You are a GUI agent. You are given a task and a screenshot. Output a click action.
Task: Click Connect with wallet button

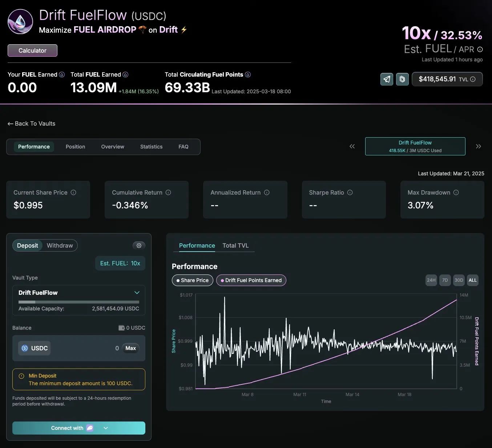click(79, 428)
